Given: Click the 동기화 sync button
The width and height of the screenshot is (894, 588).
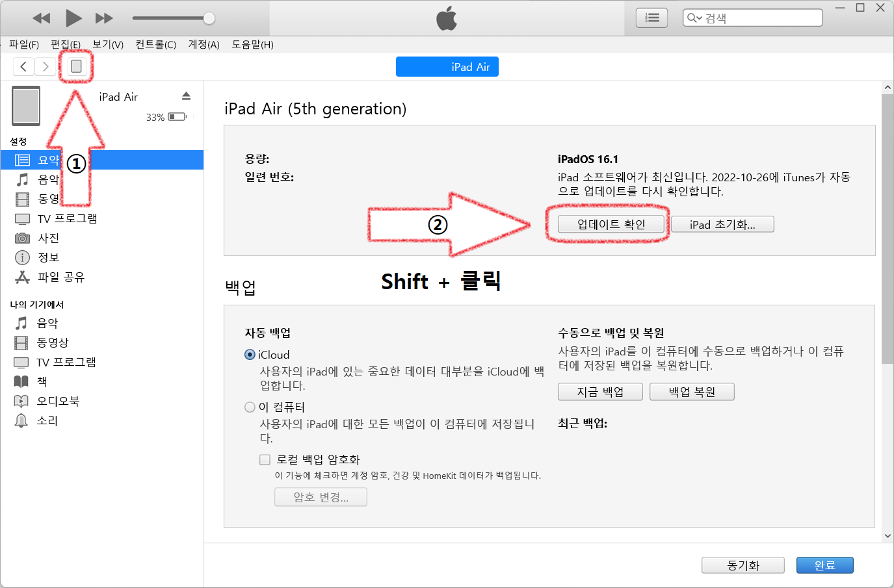Looking at the screenshot, I should 743,565.
